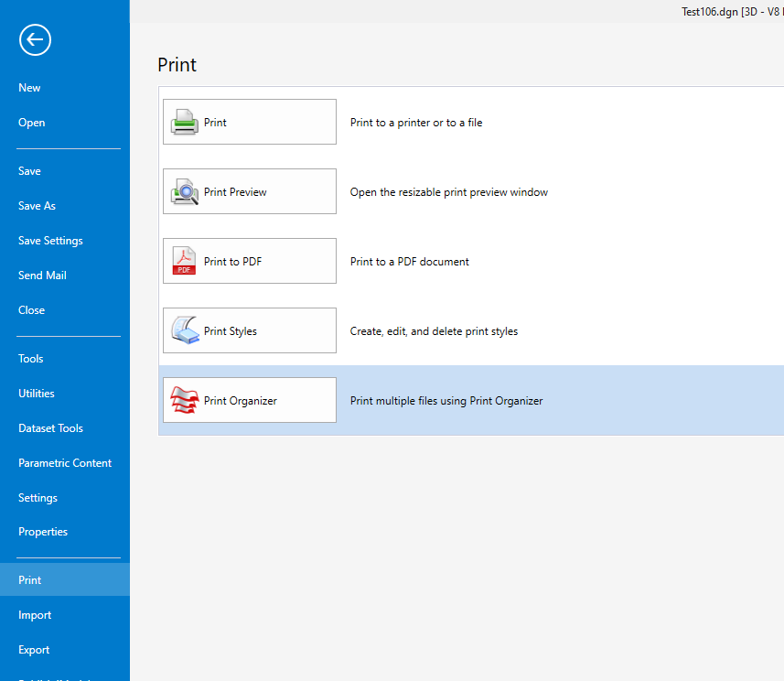This screenshot has width=784, height=681.
Task: Click Save Settings in the sidebar
Action: [50, 241]
